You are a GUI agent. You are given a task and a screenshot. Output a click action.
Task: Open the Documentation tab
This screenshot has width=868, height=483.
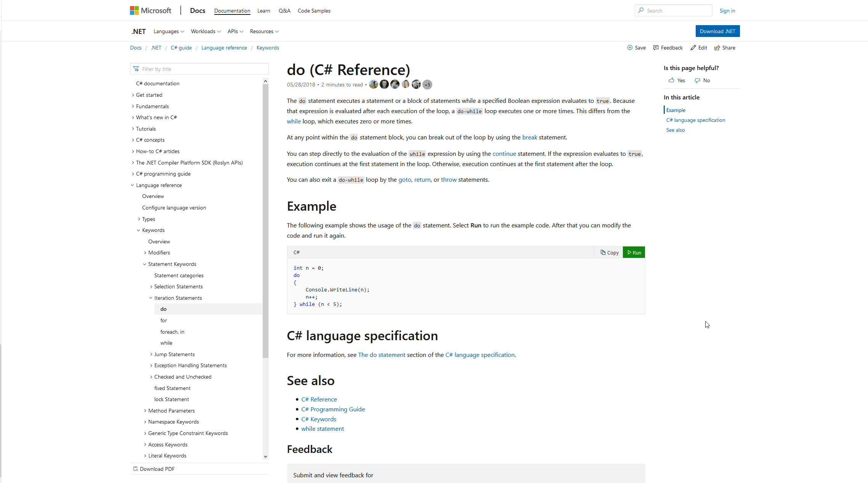tap(232, 11)
